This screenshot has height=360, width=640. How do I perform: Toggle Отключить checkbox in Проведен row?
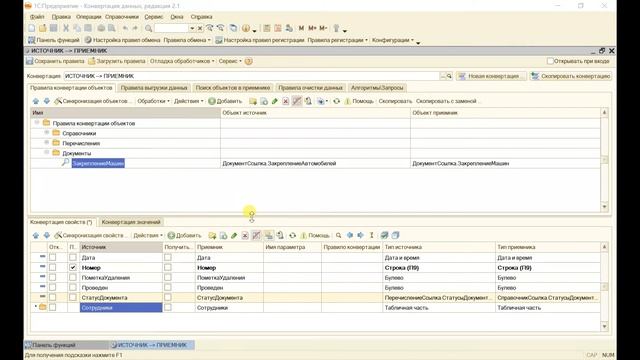[53, 288]
